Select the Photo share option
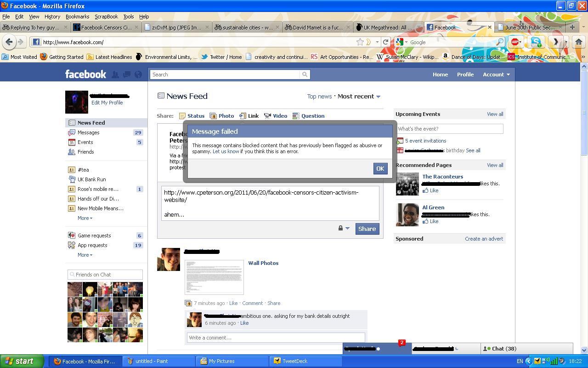The width and height of the screenshot is (588, 368). [222, 116]
